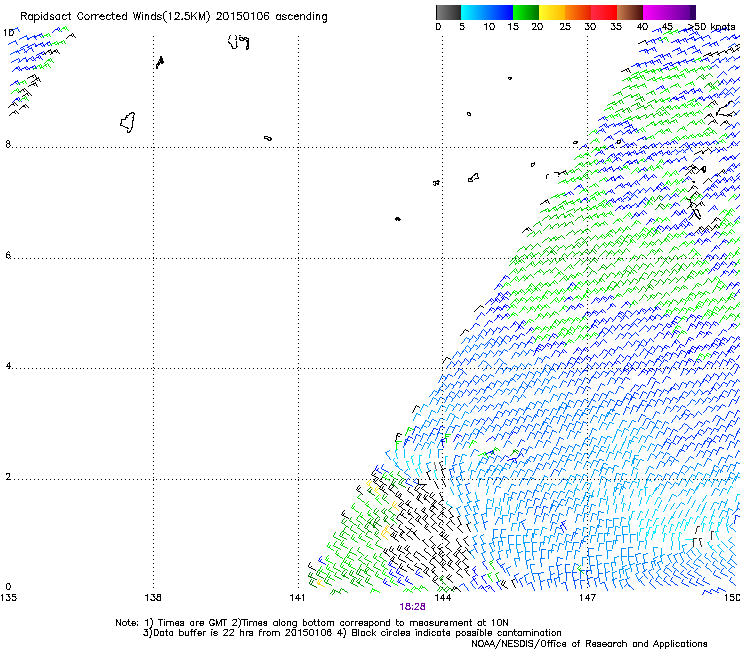Click the yellow 20–25 knots legend color

point(552,12)
